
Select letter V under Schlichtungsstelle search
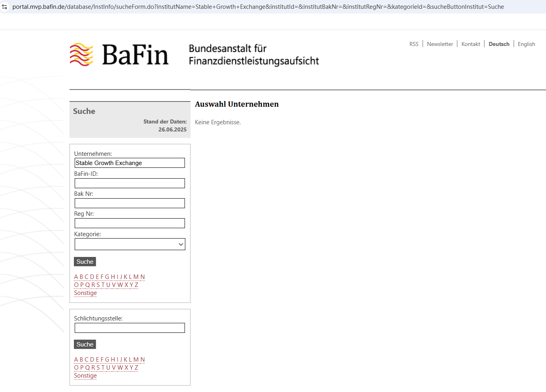(x=114, y=368)
